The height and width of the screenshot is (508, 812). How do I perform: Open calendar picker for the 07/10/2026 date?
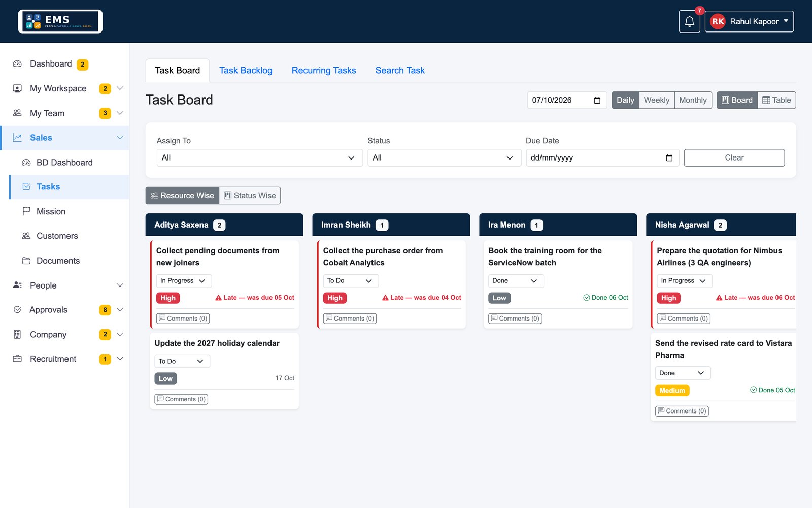pos(597,100)
